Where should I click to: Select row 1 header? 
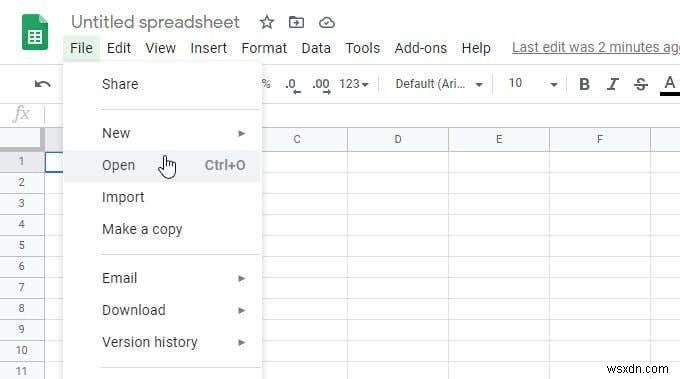[22, 161]
